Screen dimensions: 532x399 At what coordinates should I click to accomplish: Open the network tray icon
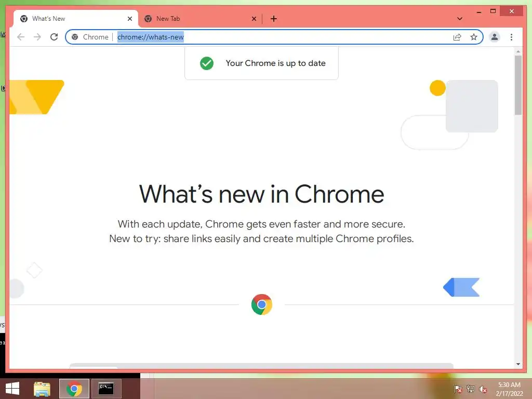click(x=470, y=389)
